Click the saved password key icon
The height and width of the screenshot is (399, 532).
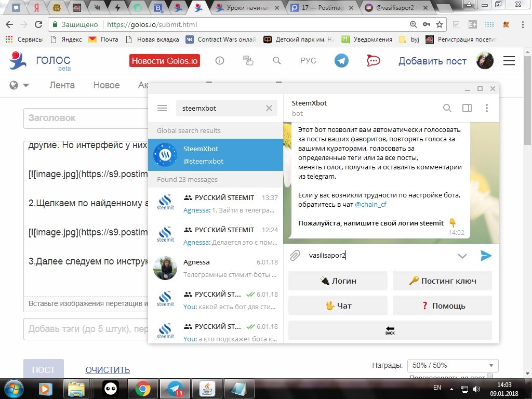coord(427,24)
